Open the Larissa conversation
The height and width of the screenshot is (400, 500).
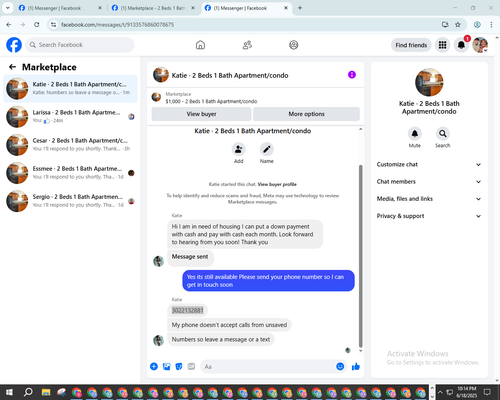point(70,117)
